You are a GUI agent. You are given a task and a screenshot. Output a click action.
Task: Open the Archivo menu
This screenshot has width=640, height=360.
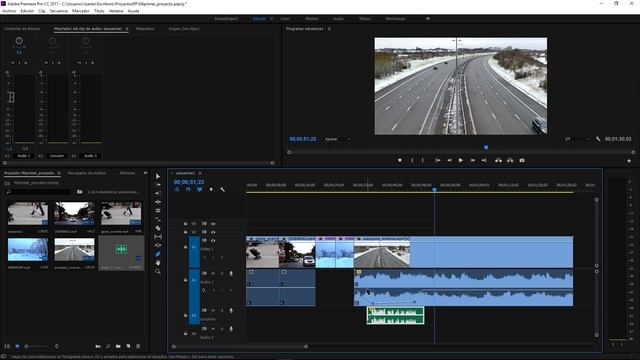[9, 11]
